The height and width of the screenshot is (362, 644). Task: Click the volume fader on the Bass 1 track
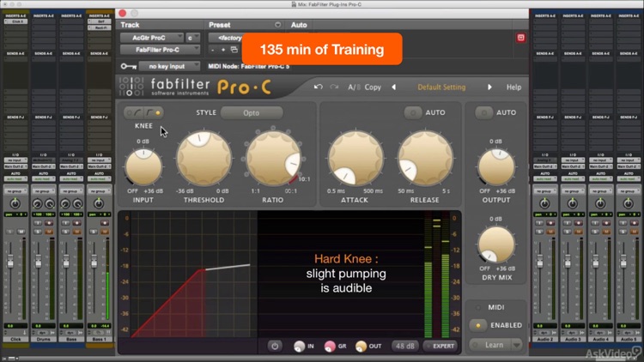point(94,260)
